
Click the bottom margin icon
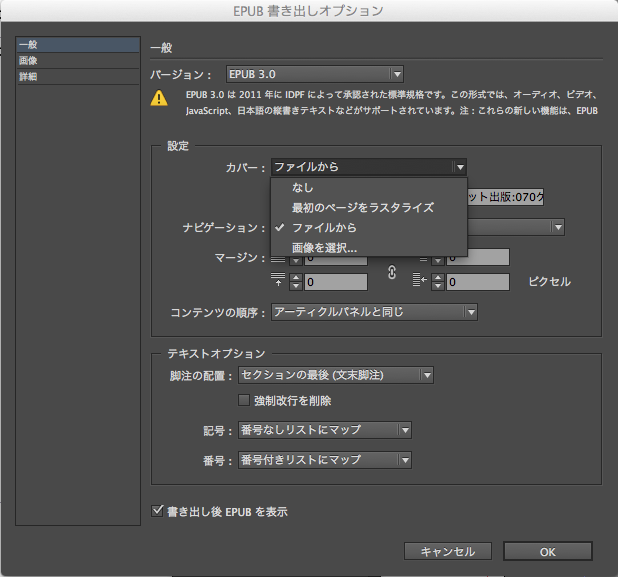(278, 279)
